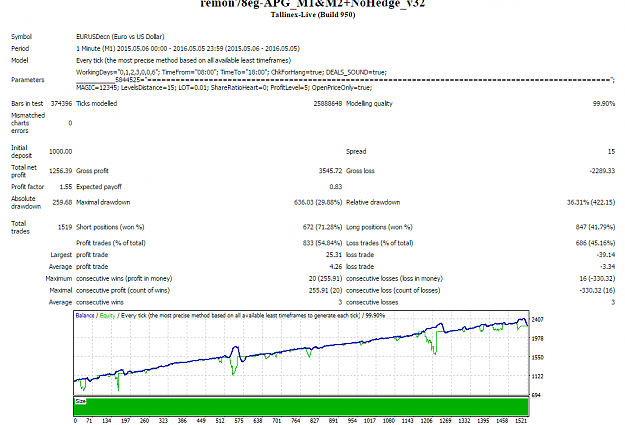Click the Short positions value 672 (71.28%)

(322, 227)
